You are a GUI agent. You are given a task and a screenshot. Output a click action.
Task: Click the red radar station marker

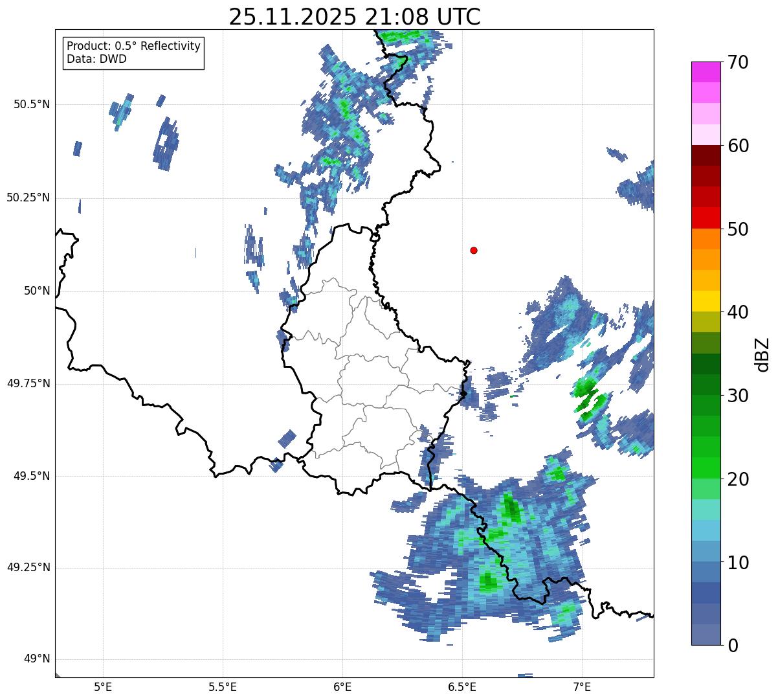point(474,251)
